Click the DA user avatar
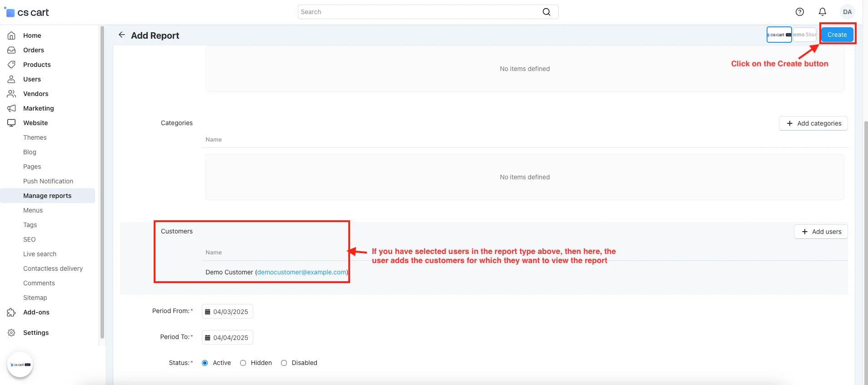This screenshot has width=868, height=385. [847, 12]
